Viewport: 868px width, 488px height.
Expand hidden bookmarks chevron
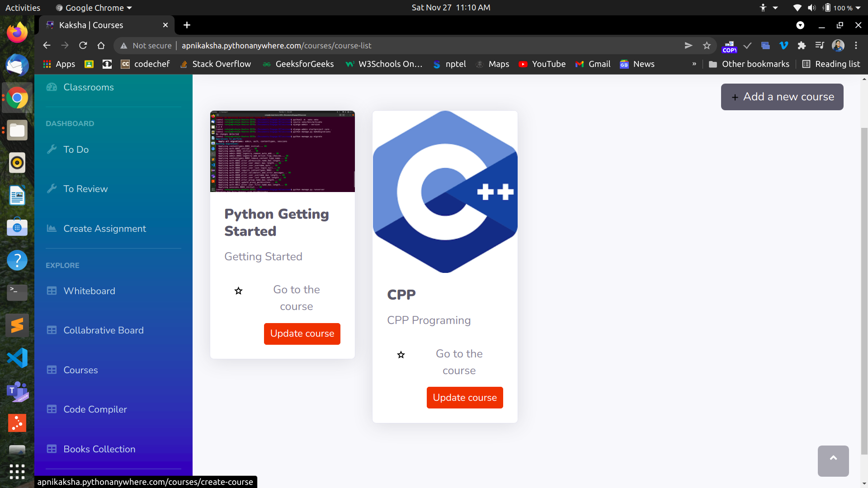694,64
